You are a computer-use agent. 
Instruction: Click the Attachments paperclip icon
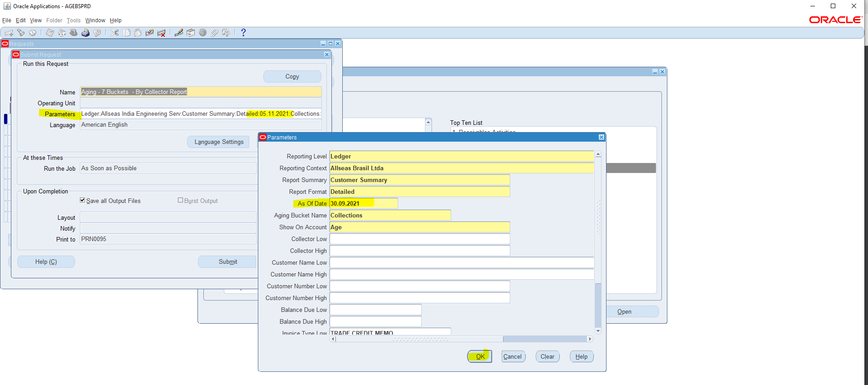click(x=214, y=33)
